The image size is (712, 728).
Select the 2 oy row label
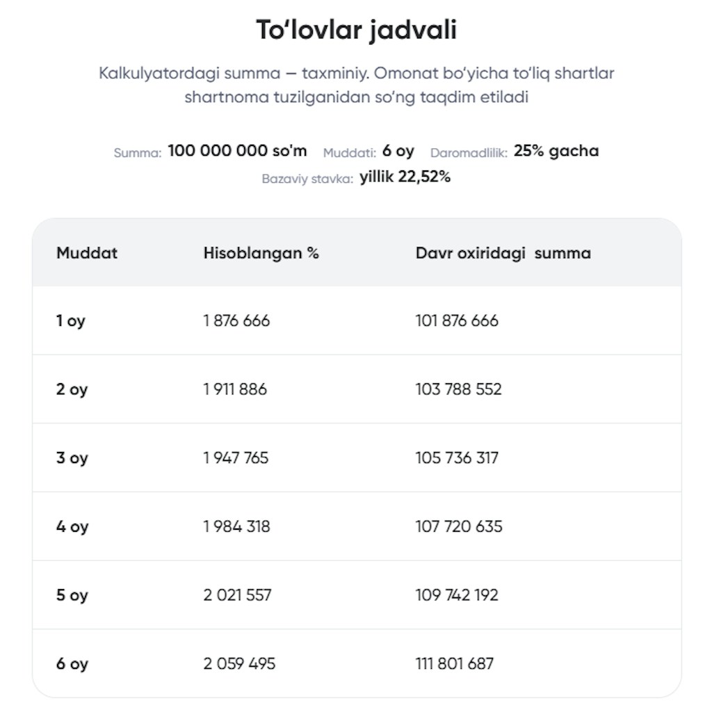coord(72,389)
